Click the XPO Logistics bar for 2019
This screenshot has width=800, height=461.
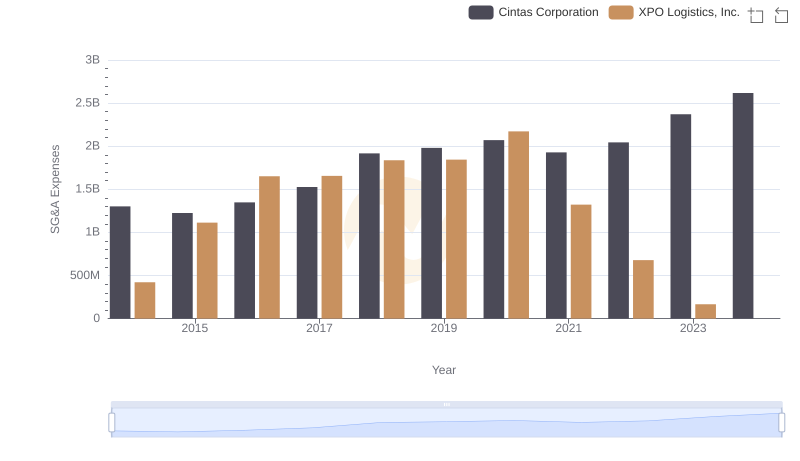[456, 239]
